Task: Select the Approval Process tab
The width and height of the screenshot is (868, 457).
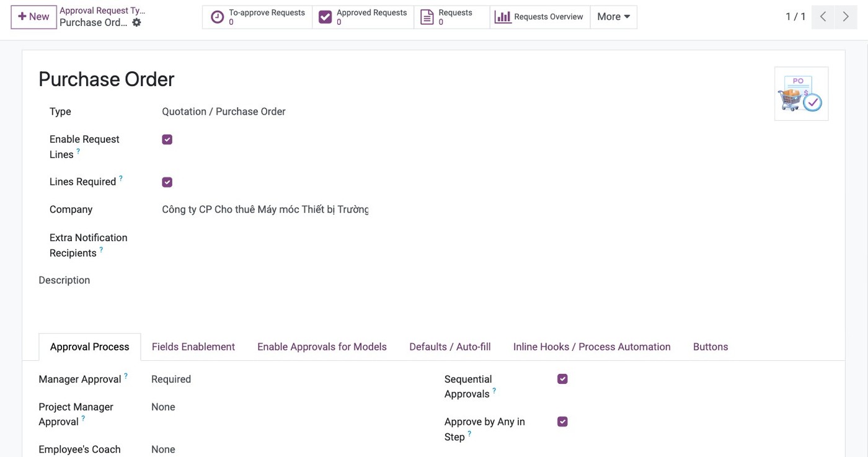Action: 90,347
